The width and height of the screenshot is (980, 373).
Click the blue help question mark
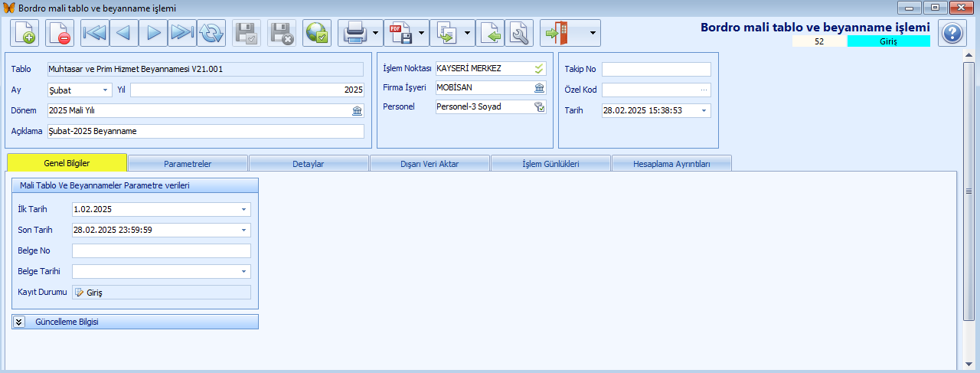tap(952, 33)
